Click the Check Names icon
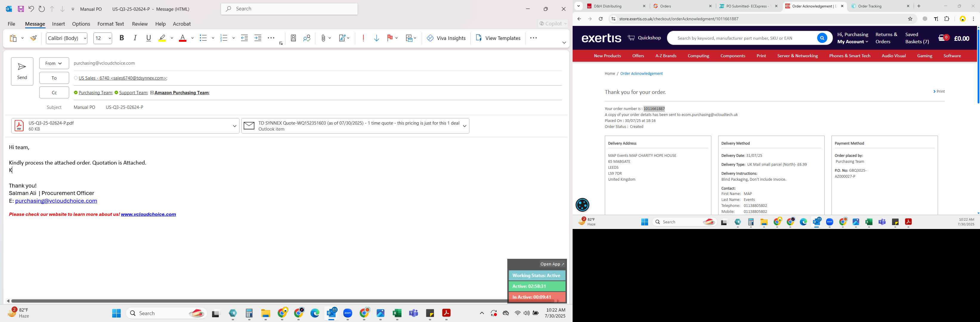Screen dimensions: 980x322 tap(307, 38)
